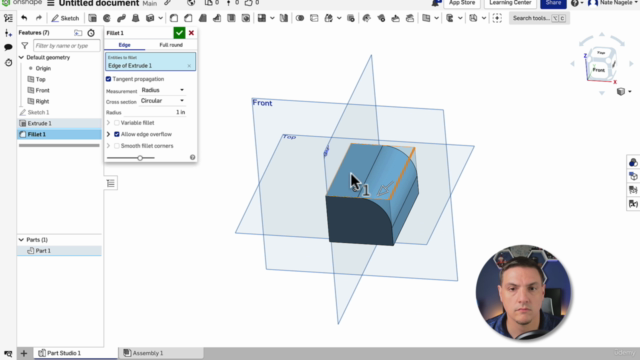Click the Fillet dialog preview slider handle

click(140, 158)
